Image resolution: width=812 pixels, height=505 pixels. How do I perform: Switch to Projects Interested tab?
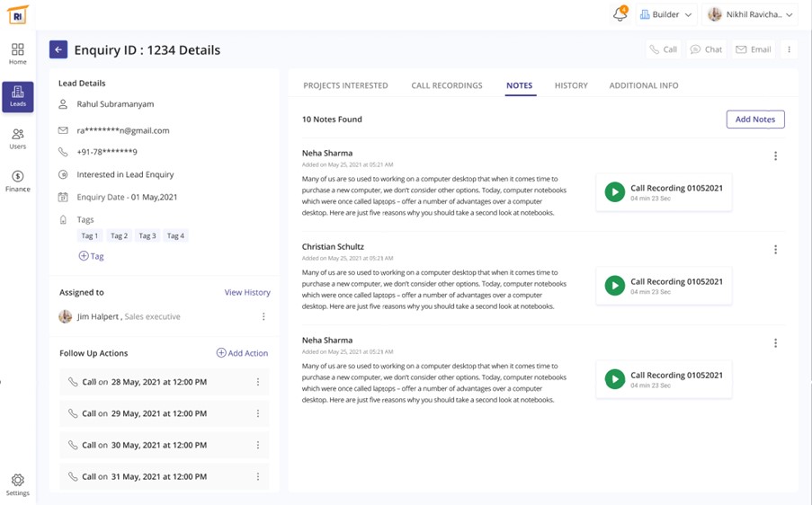coord(345,85)
